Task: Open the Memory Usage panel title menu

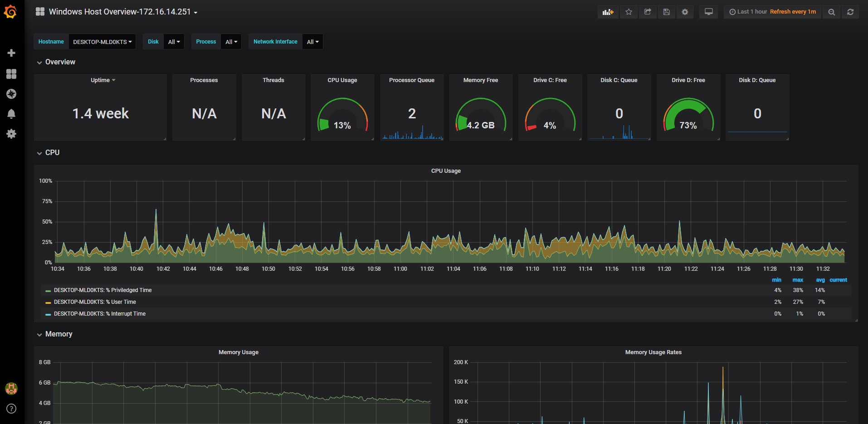Action: click(x=239, y=352)
